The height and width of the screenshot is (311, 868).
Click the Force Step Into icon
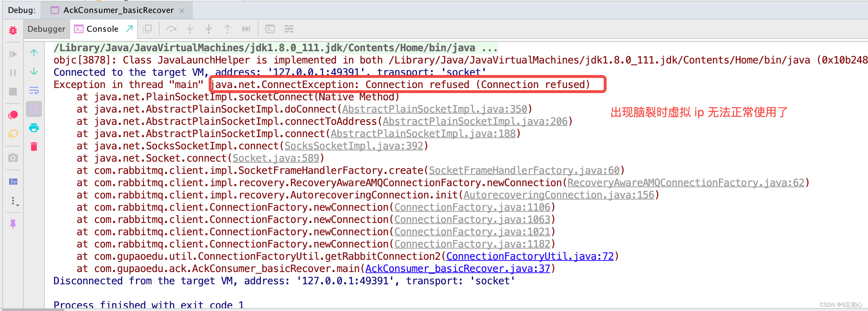pos(209,29)
